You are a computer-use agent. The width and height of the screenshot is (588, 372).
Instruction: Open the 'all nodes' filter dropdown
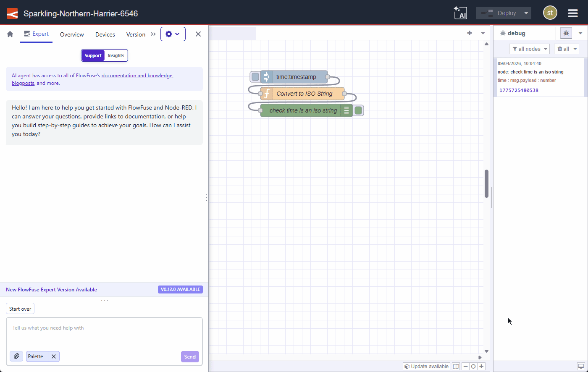pos(529,49)
